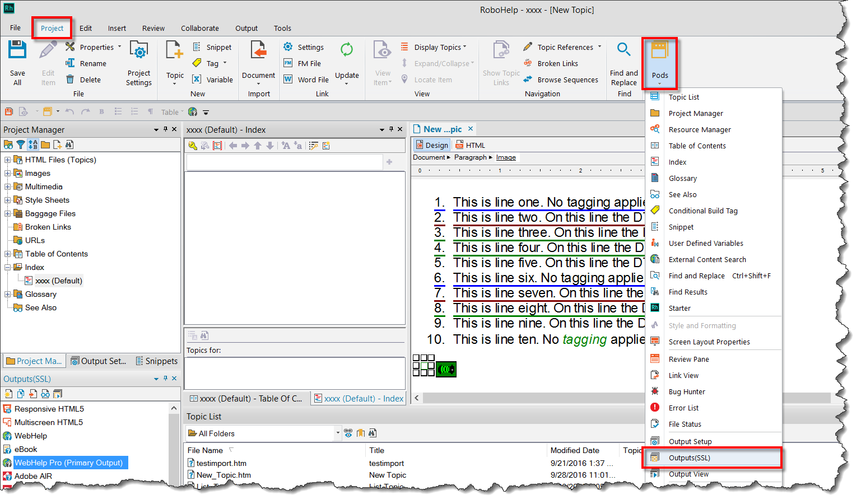Switch to the Output ribbon tab
This screenshot has width=861, height=504.
(x=246, y=28)
